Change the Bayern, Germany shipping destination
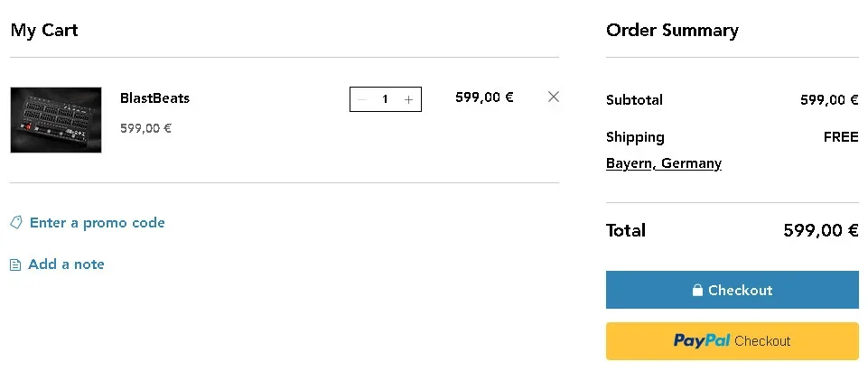Screen dimensions: 868x371 click(664, 163)
